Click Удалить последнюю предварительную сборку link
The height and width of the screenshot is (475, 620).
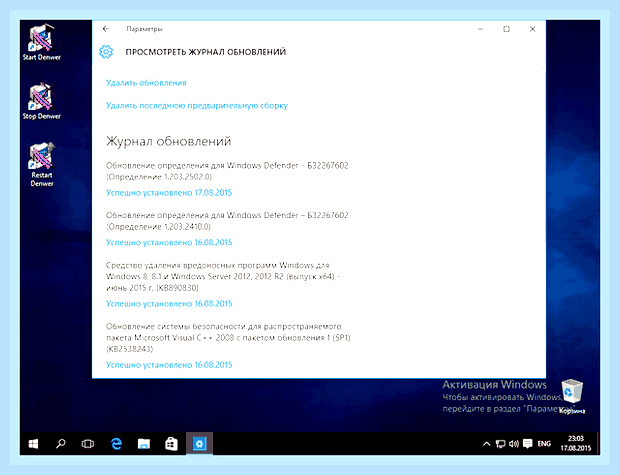point(197,106)
